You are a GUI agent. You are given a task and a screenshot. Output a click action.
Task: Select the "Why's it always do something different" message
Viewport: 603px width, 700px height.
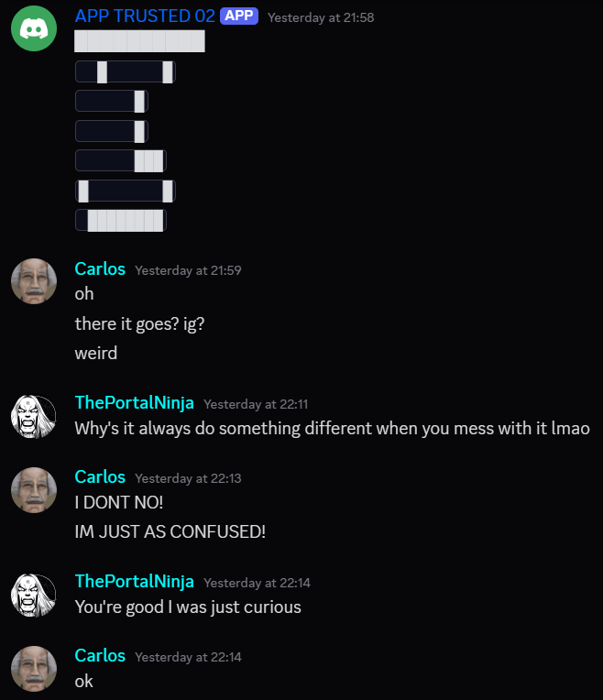pos(333,429)
